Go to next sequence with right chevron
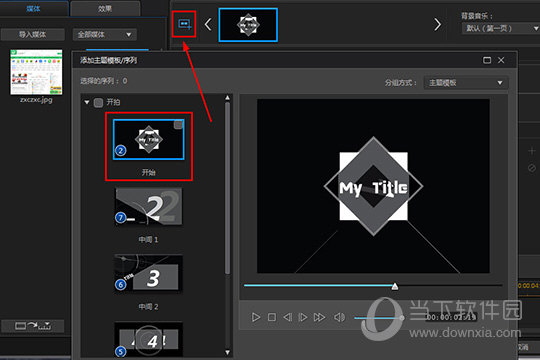The image size is (540, 360). pyautogui.click(x=437, y=24)
